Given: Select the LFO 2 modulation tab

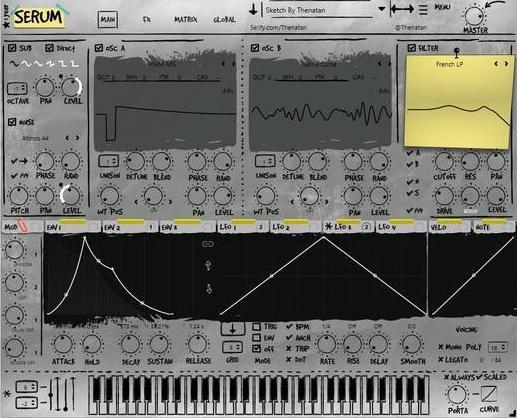Looking at the screenshot, I should tap(295, 227).
